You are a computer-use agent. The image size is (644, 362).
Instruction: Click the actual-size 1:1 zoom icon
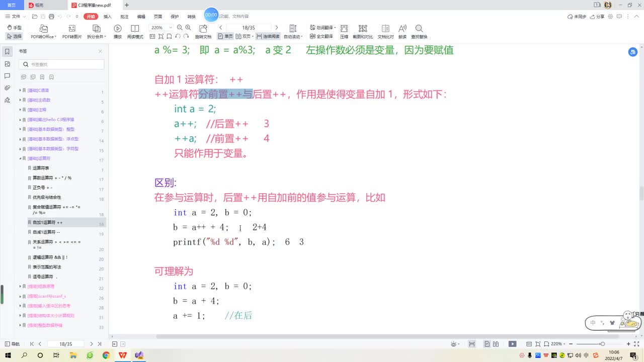coord(152,36)
